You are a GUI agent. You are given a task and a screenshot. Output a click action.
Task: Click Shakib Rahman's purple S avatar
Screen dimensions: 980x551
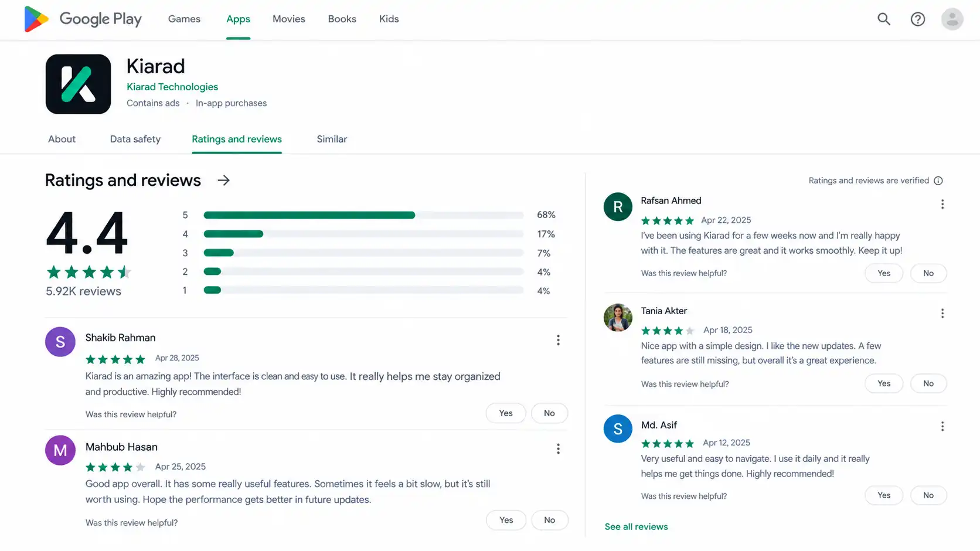(60, 342)
